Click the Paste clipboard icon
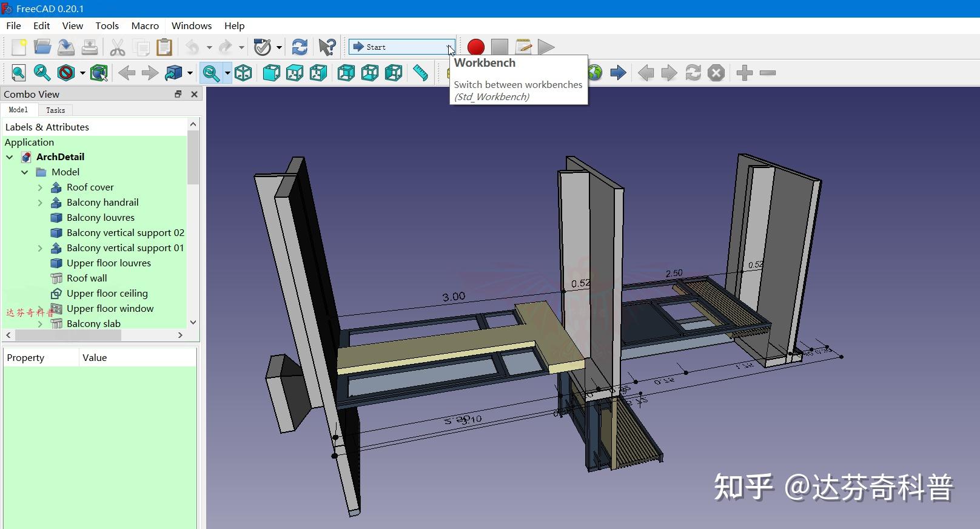This screenshot has height=529, width=980. tap(164, 47)
